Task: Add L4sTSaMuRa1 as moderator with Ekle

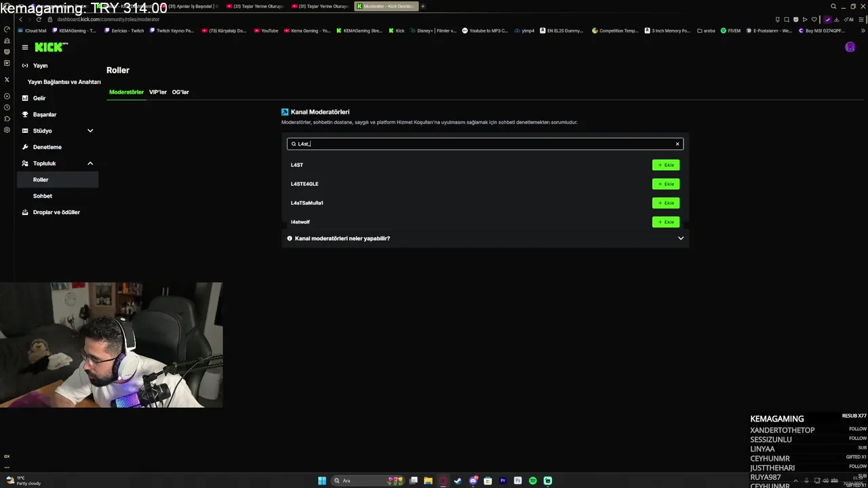Action: 665,203
